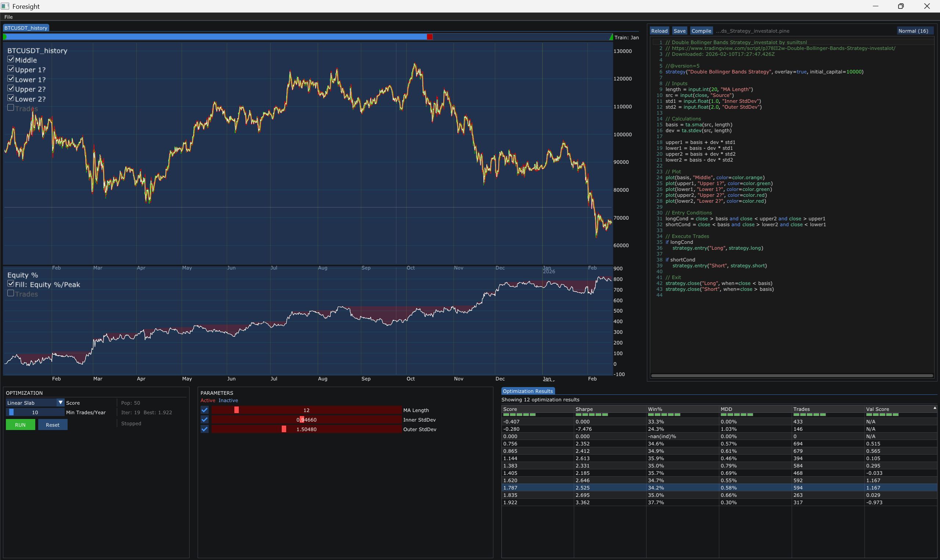Click the Normal (16) font size control

[x=914, y=30]
